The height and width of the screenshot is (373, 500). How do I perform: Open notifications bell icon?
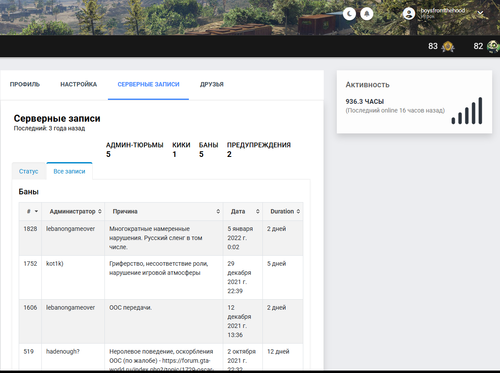click(367, 14)
